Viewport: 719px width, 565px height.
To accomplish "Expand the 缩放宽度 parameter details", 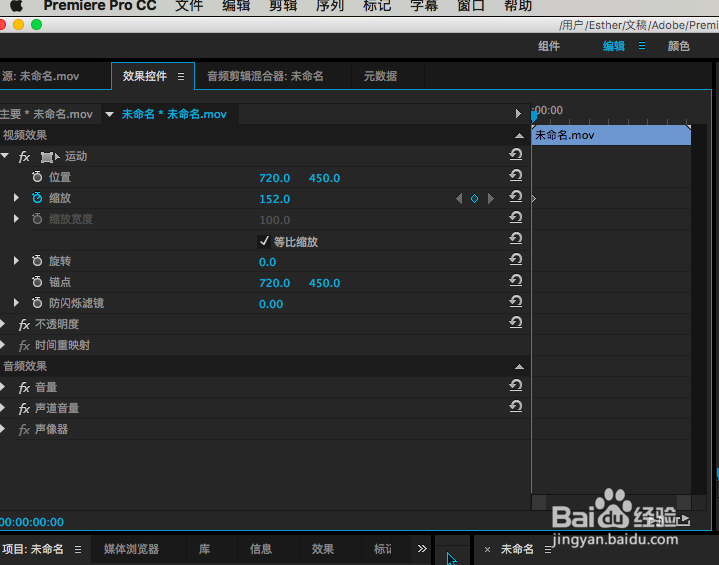I will pyautogui.click(x=17, y=219).
